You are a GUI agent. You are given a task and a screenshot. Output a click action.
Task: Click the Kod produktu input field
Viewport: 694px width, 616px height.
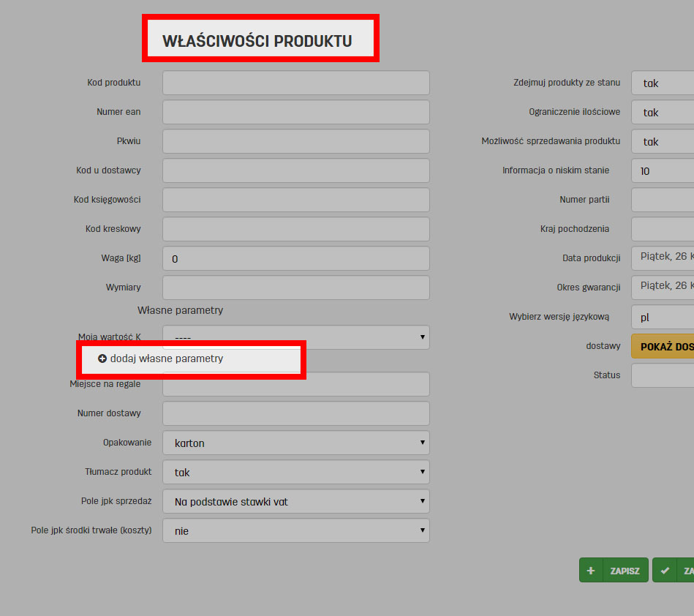point(295,83)
